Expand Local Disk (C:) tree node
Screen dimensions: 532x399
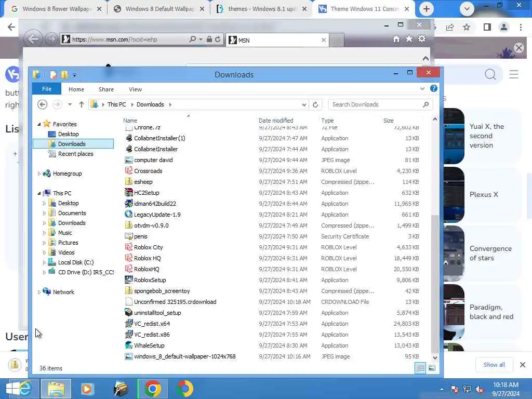[44, 262]
